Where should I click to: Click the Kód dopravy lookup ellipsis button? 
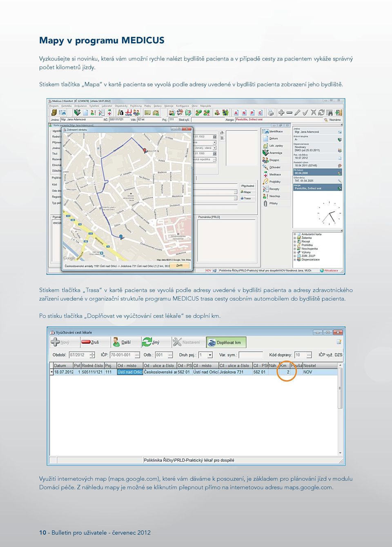(309, 355)
